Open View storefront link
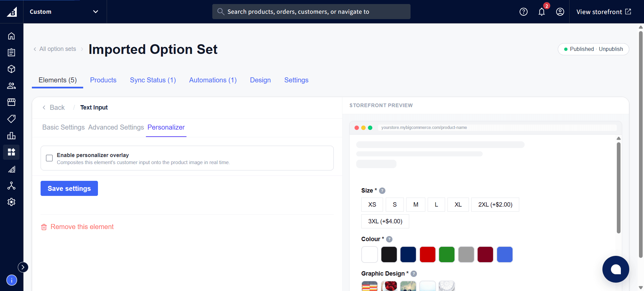The width and height of the screenshot is (644, 291). click(x=604, y=12)
